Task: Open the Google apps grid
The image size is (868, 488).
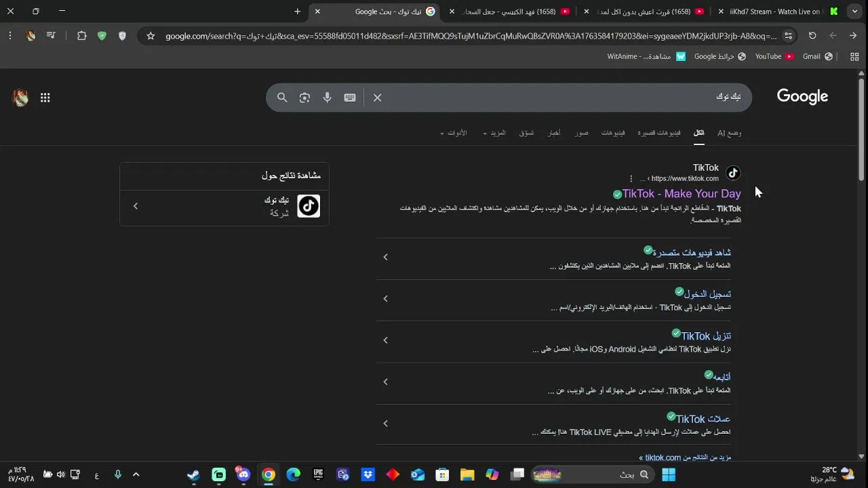Action: [45, 98]
